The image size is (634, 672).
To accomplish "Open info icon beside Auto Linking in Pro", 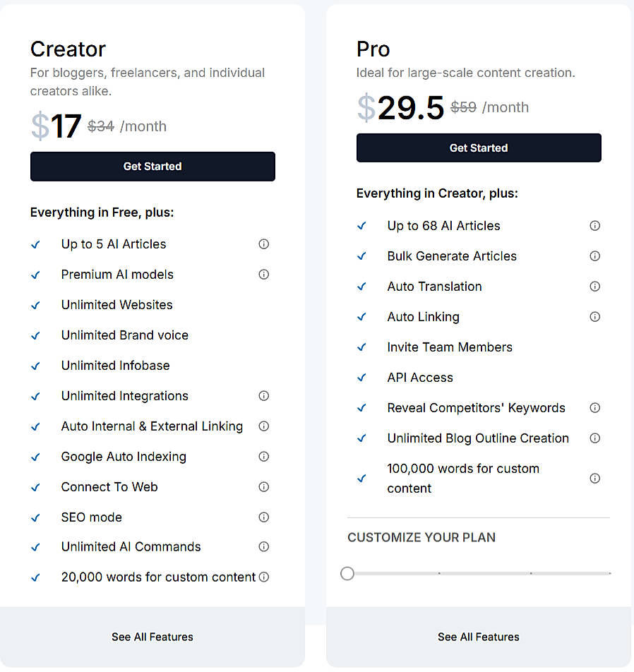I will pos(595,316).
